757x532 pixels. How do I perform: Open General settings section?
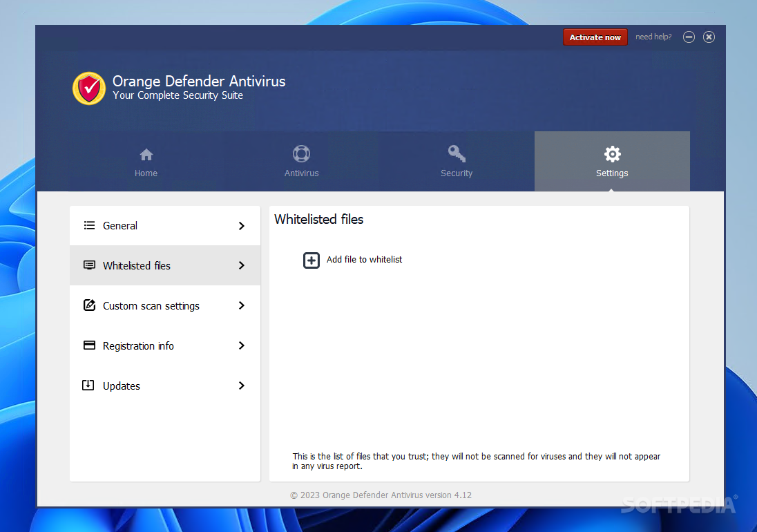coord(165,225)
